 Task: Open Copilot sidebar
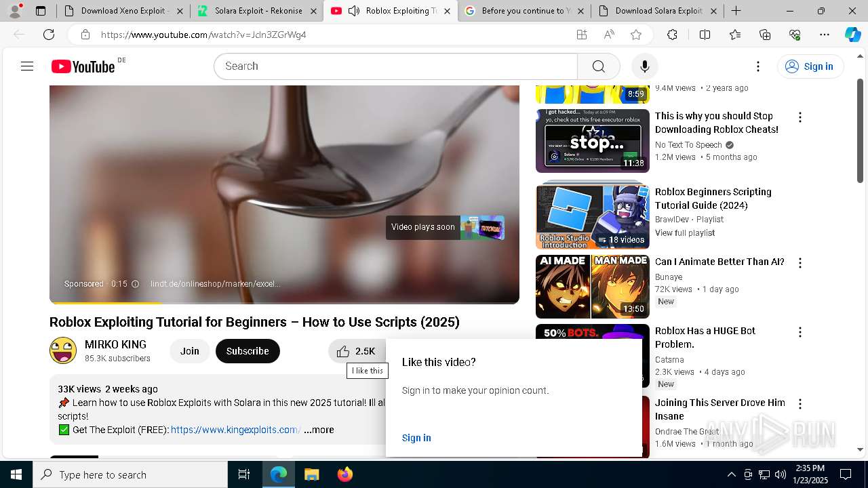(852, 35)
